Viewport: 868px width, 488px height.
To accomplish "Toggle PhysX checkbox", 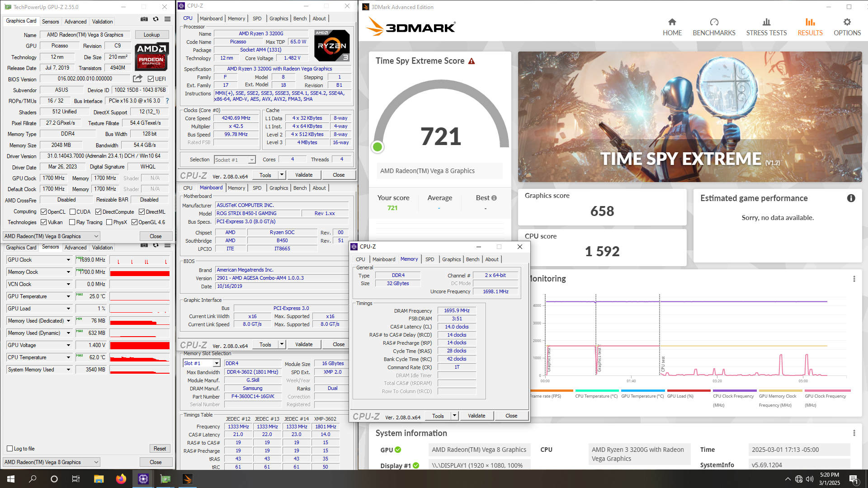I will point(109,222).
